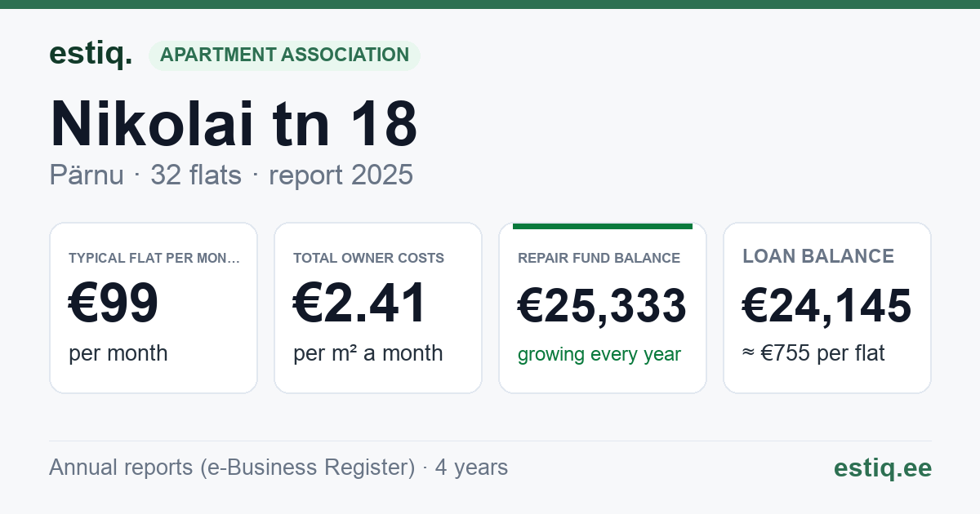Click the TYPICAL FLAT PER MON… label
The height and width of the screenshot is (514, 980).
(154, 259)
